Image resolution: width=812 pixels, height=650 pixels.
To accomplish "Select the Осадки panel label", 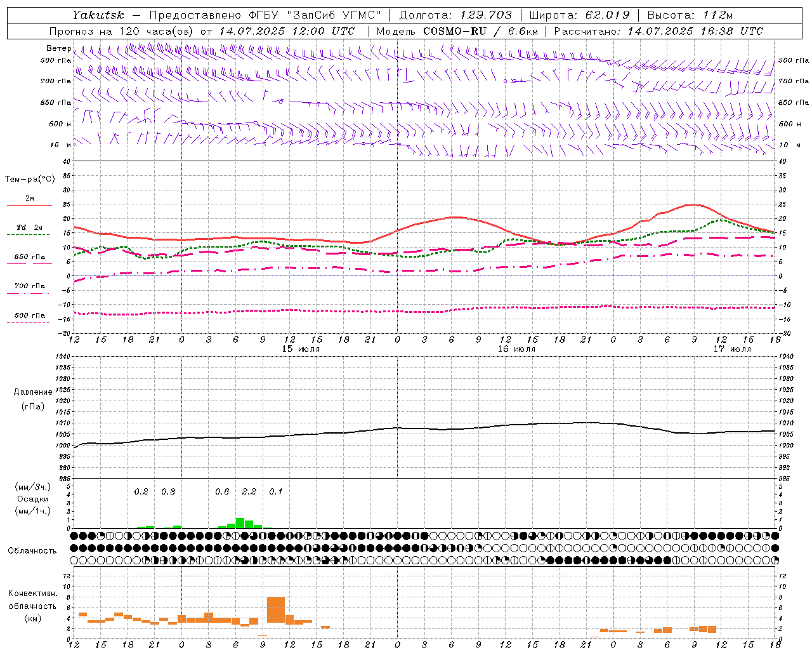I will [x=32, y=499].
